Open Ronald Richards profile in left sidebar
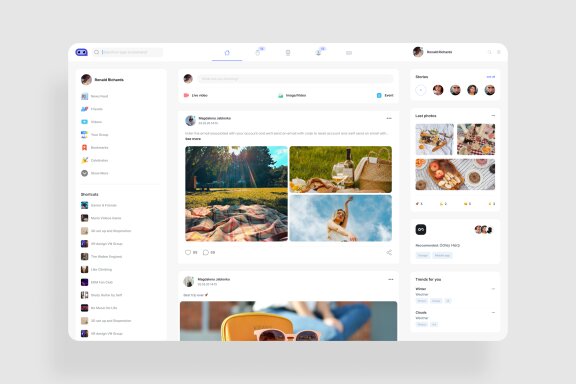The width and height of the screenshot is (576, 384). [x=102, y=79]
